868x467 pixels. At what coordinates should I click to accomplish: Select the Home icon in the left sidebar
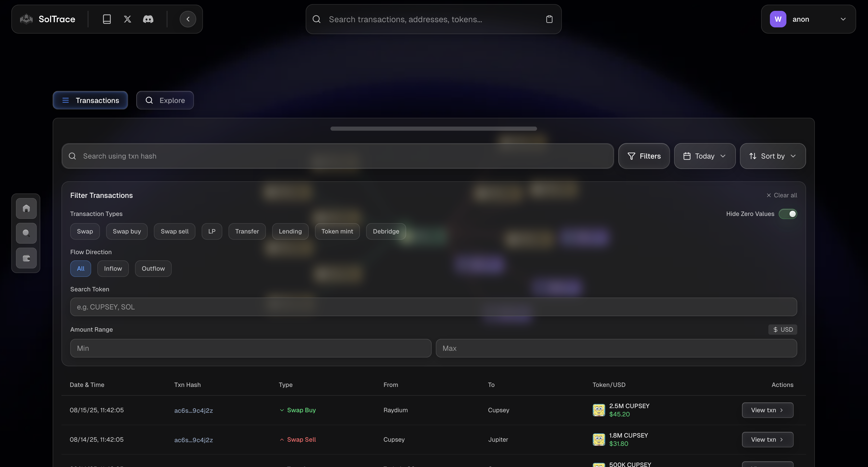pos(26,208)
